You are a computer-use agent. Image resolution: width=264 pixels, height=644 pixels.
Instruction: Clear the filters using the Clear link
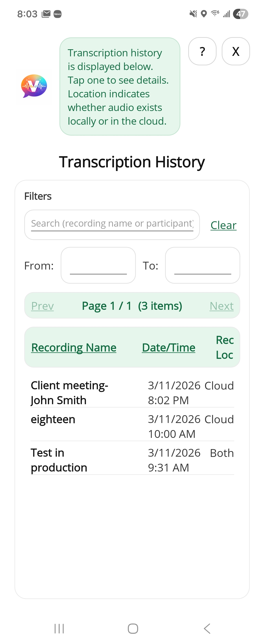click(x=223, y=225)
